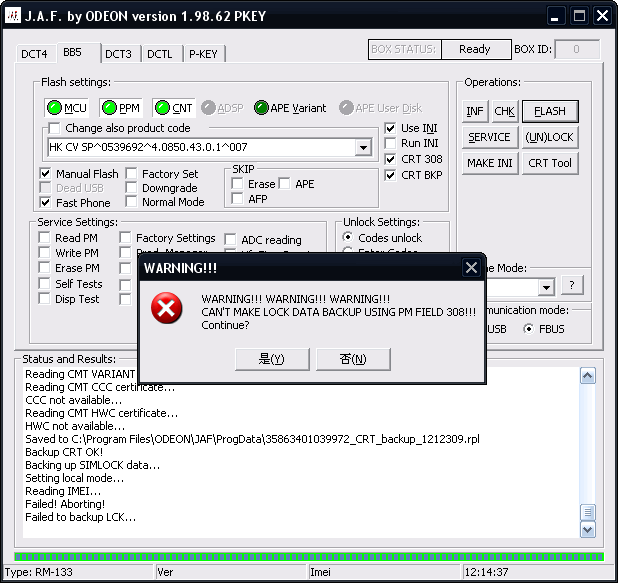This screenshot has height=583, width=618.
Task: Click the red error icon in warning dialog
Action: click(x=166, y=308)
